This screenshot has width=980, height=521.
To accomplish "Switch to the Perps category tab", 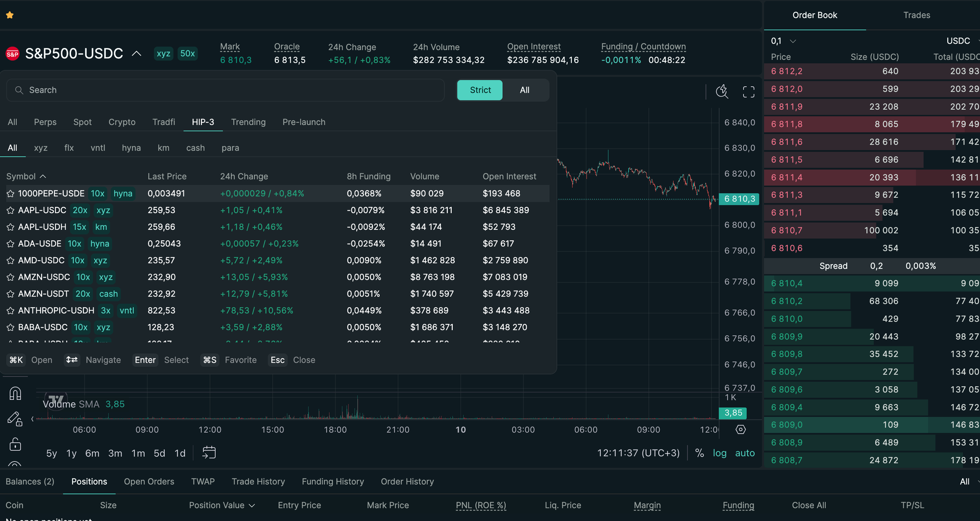I will click(45, 122).
